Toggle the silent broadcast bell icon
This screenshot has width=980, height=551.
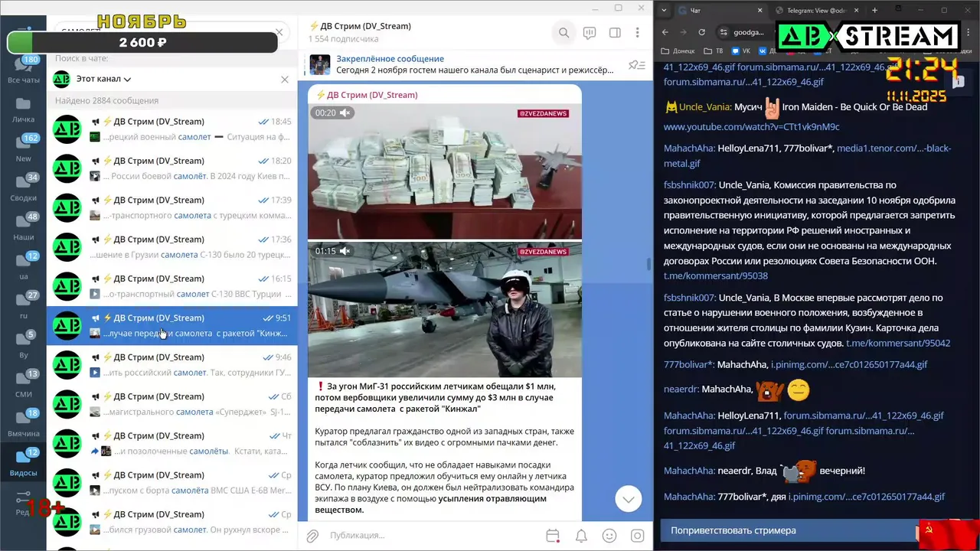581,536
